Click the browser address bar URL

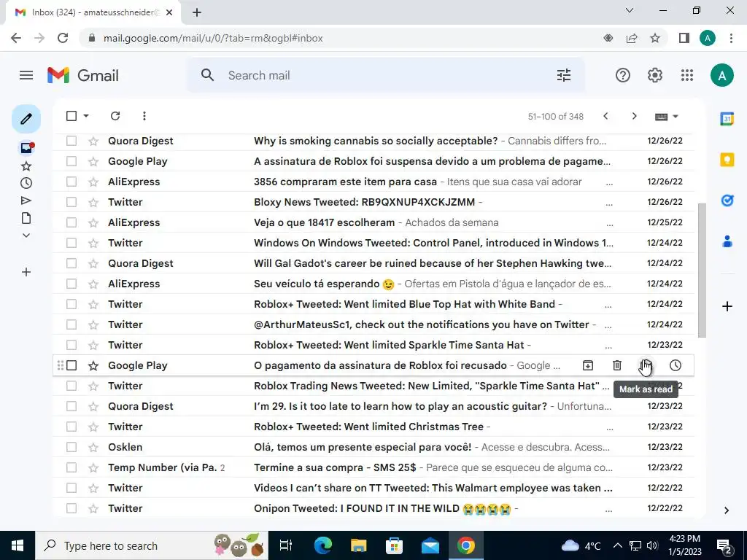point(213,38)
